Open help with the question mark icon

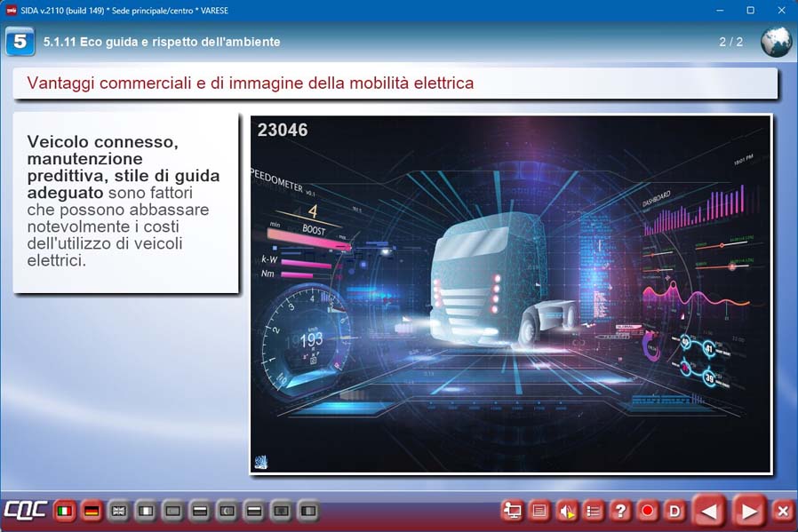pyautogui.click(x=620, y=511)
